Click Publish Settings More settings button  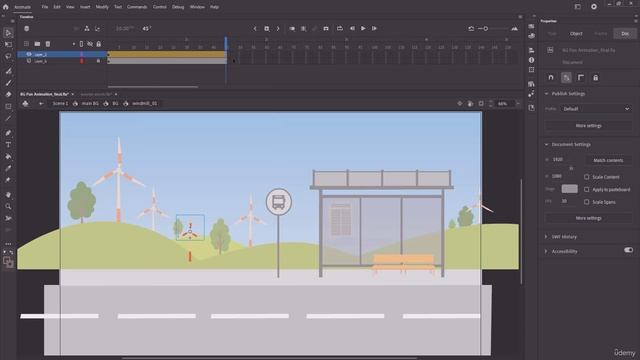click(589, 126)
